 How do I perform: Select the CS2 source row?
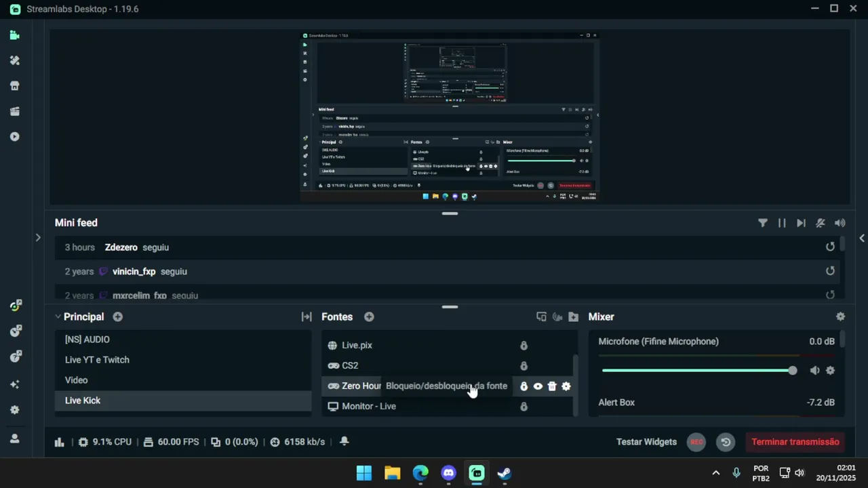(x=448, y=366)
